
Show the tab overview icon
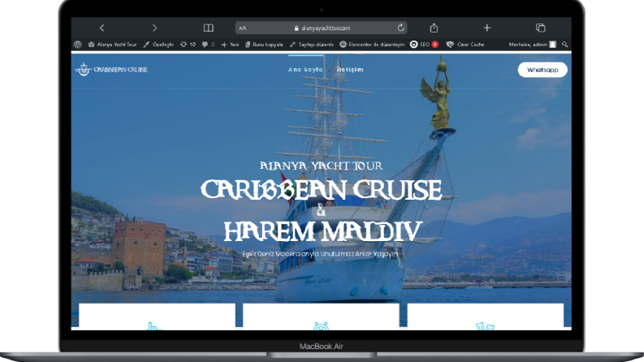(541, 28)
